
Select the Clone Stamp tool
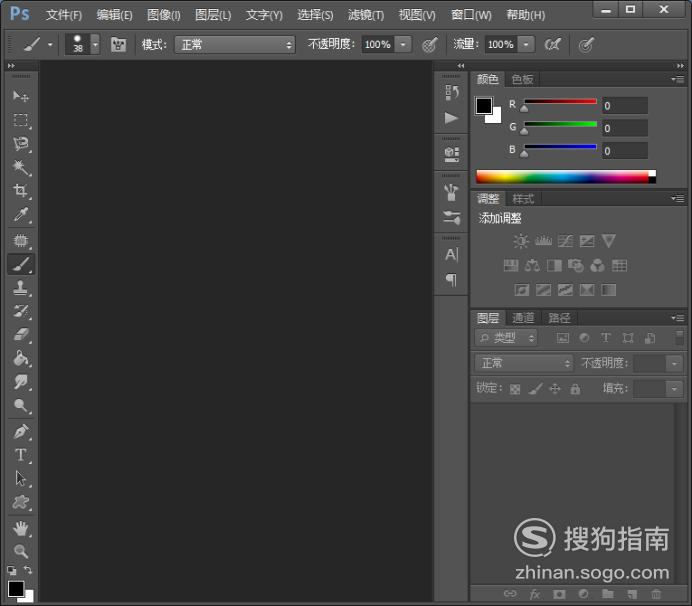pos(20,288)
